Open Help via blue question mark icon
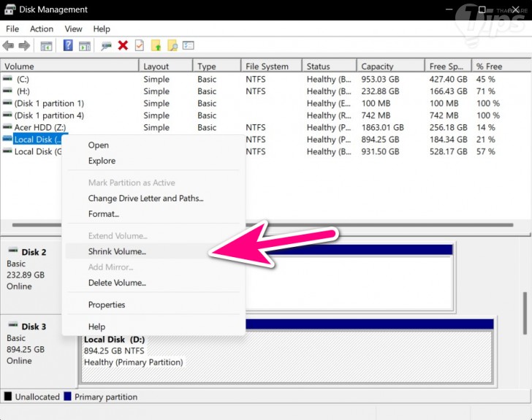 (x=68, y=45)
